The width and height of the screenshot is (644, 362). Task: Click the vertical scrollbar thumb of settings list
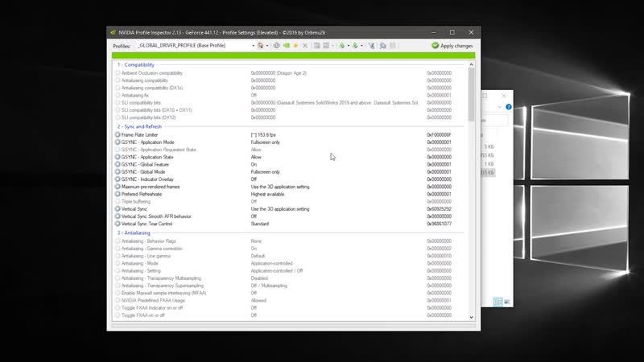coord(471,94)
